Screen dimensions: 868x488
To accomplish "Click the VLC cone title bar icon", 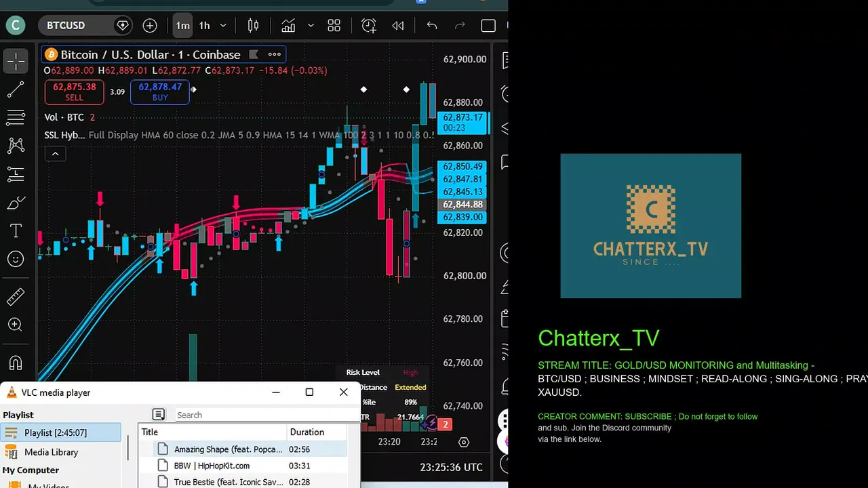I will coord(12,392).
